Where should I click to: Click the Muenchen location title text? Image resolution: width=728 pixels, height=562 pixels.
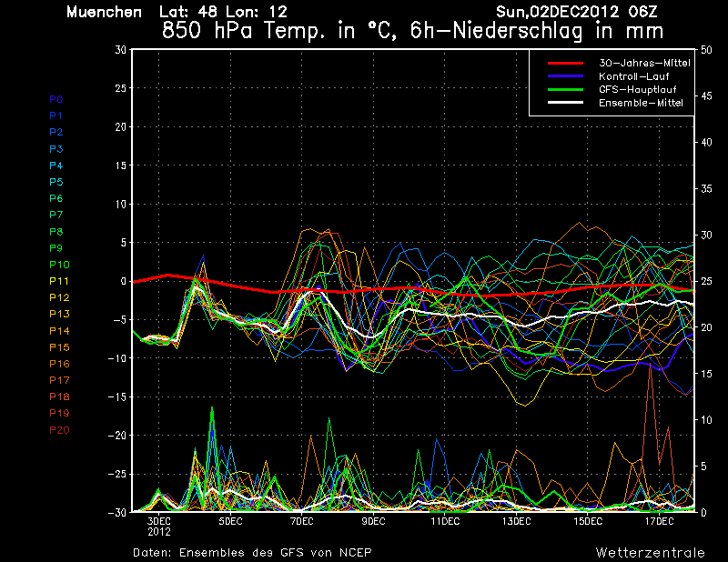point(105,12)
